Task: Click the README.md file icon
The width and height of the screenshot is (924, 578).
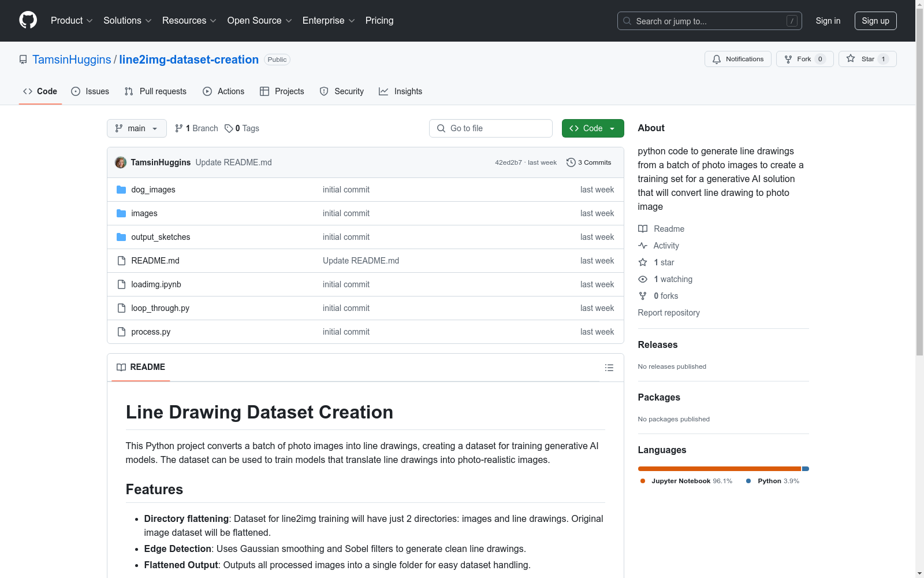Action: (121, 261)
